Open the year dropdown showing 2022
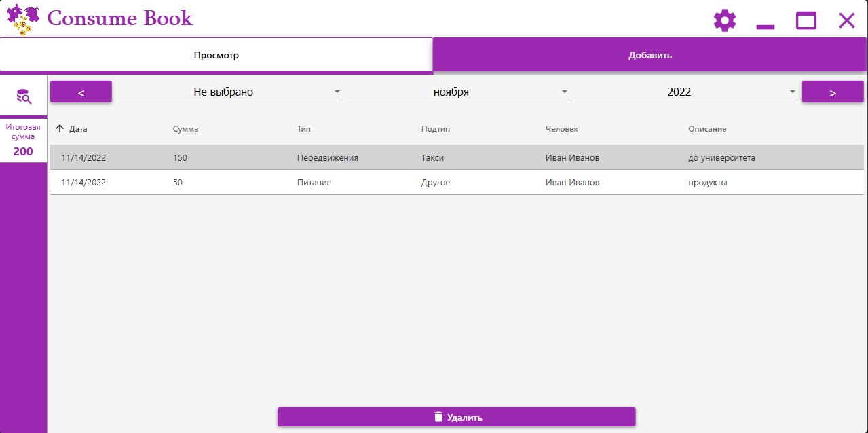868x433 pixels. coord(684,92)
